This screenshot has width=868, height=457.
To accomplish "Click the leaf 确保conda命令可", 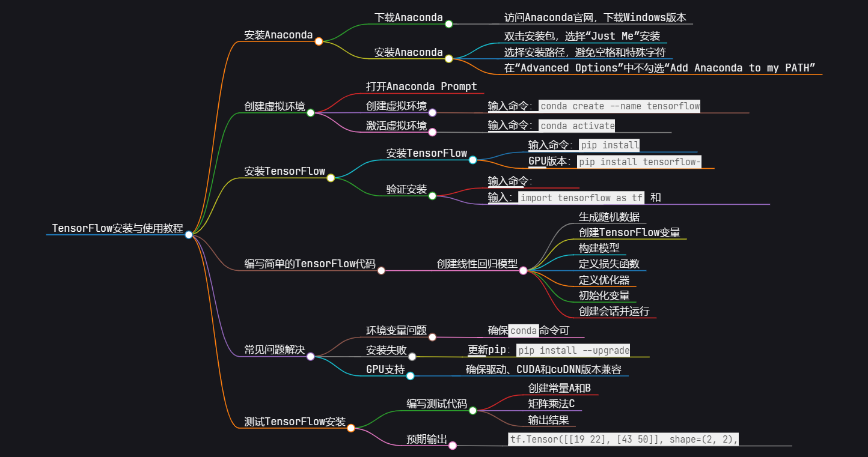I will pyautogui.click(x=528, y=330).
